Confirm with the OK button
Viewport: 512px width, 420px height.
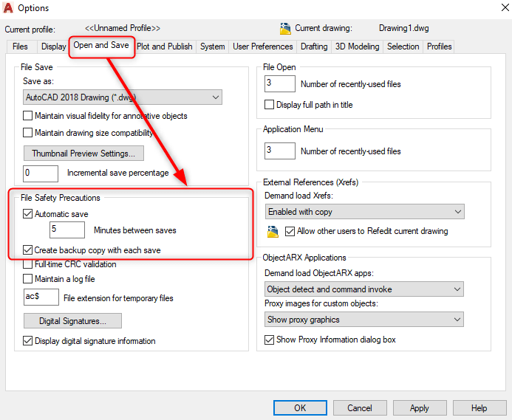pyautogui.click(x=300, y=408)
